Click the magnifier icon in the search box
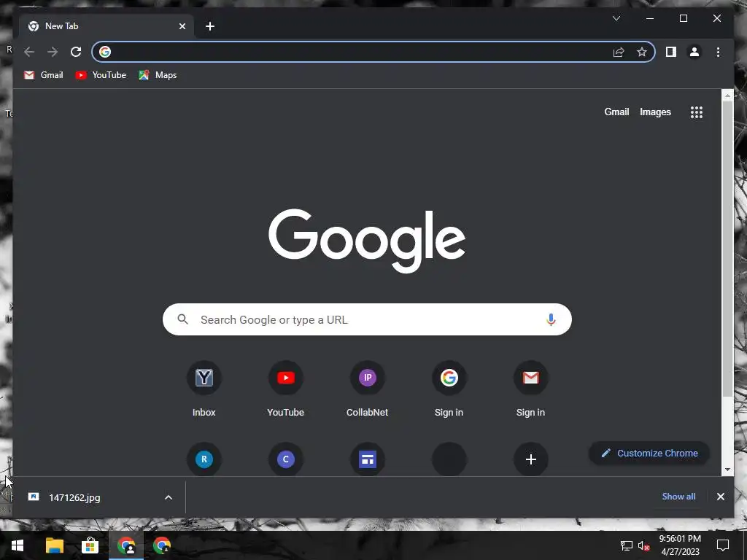The image size is (747, 560). pyautogui.click(x=182, y=319)
